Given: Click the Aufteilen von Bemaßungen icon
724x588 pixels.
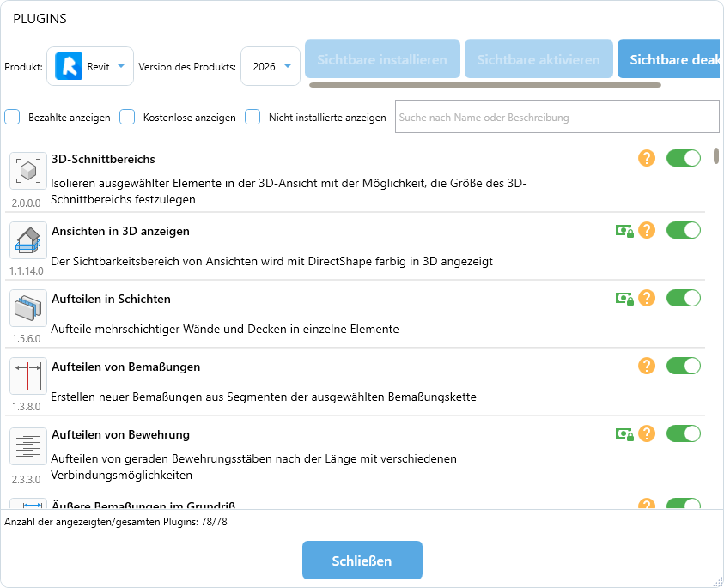Looking at the screenshot, I should coord(28,376).
